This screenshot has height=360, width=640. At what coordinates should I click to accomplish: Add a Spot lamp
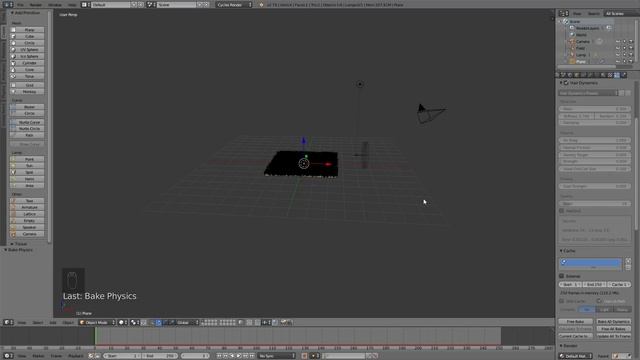click(27, 172)
